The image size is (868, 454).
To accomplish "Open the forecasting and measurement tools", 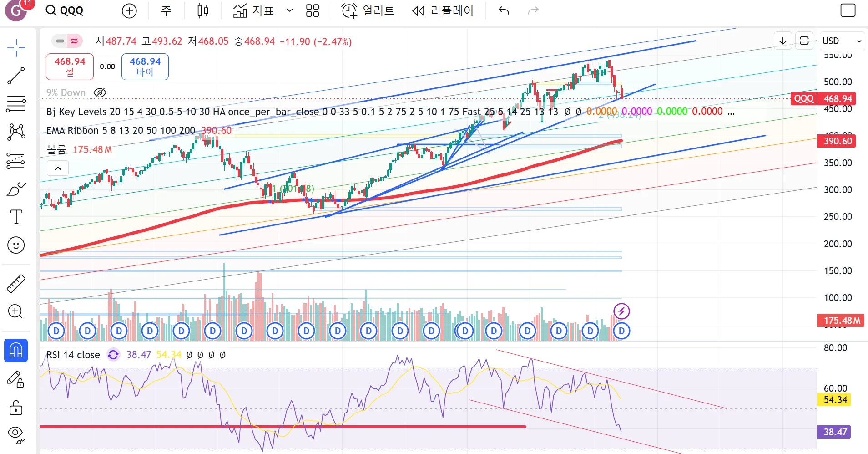I will pyautogui.click(x=16, y=160).
